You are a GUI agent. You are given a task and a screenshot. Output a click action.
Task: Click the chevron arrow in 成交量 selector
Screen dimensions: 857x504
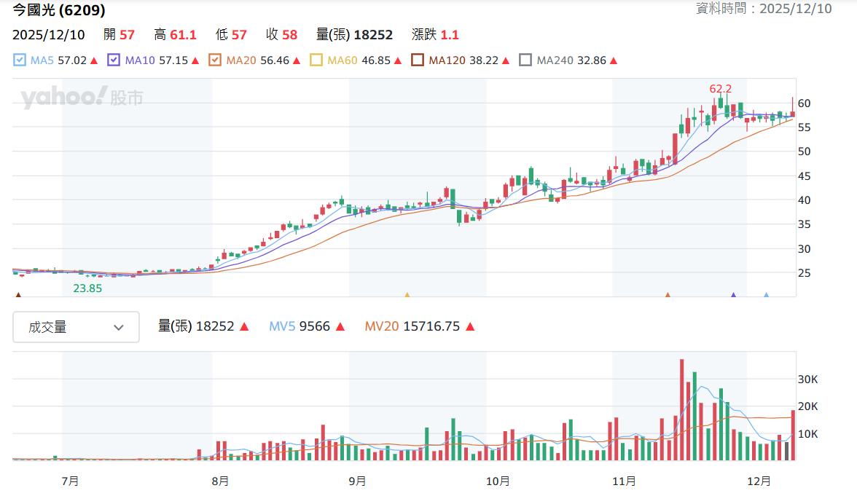click(x=119, y=328)
